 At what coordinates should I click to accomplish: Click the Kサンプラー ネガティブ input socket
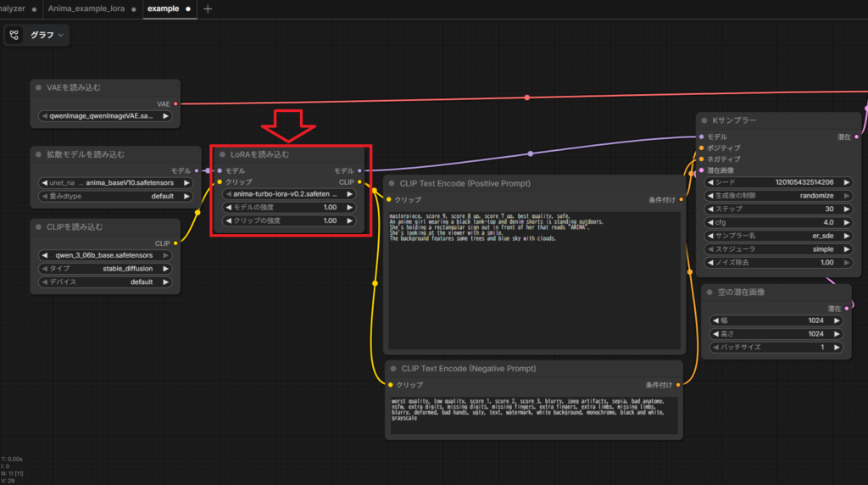[701, 159]
